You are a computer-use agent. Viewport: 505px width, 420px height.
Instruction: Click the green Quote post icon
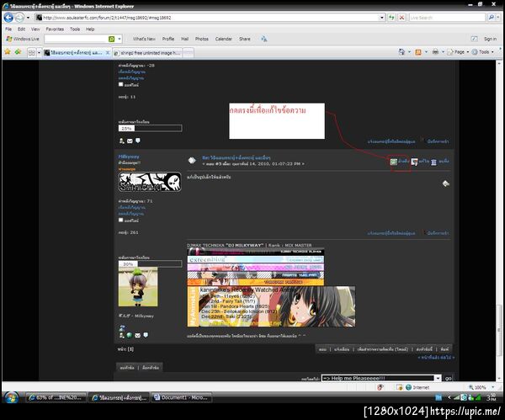point(394,162)
